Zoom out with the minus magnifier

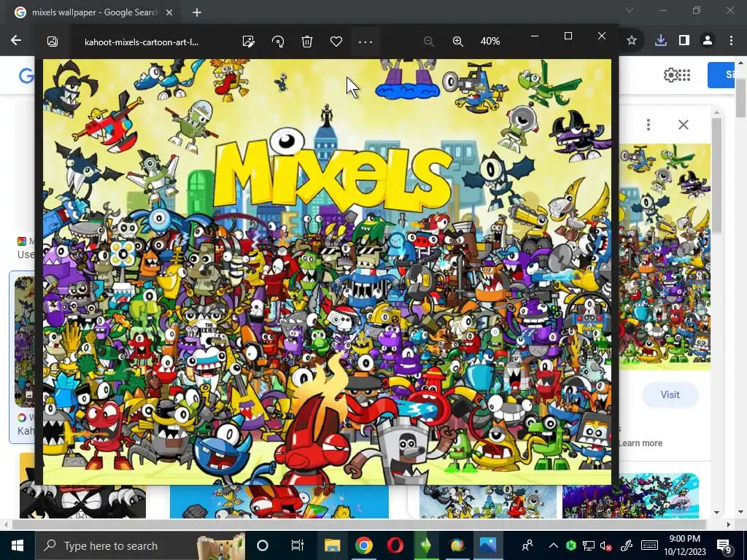coord(428,42)
